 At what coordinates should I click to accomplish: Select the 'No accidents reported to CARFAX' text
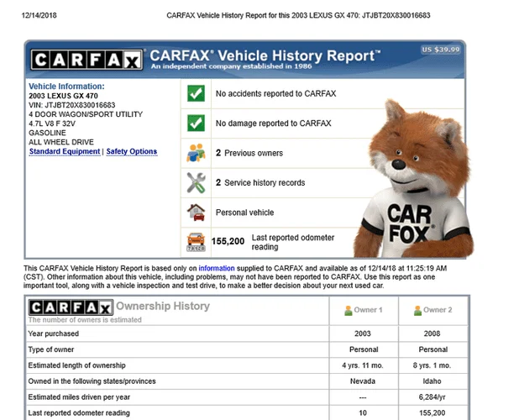point(275,94)
